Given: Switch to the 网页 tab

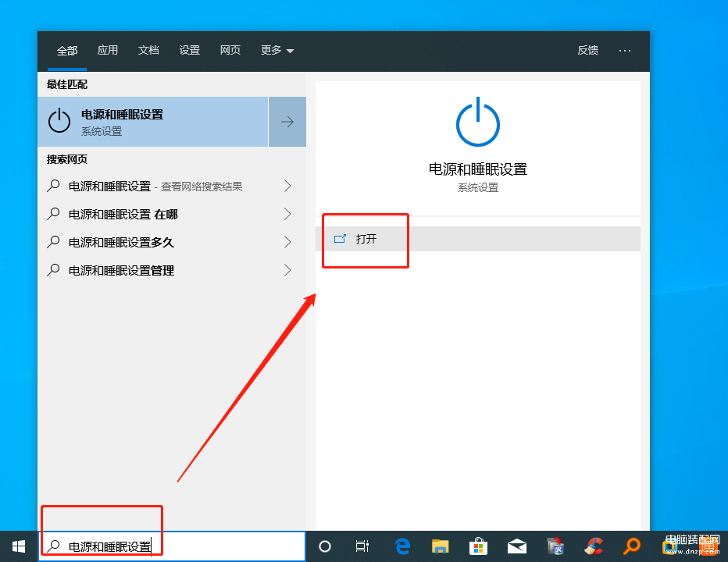Looking at the screenshot, I should (230, 50).
